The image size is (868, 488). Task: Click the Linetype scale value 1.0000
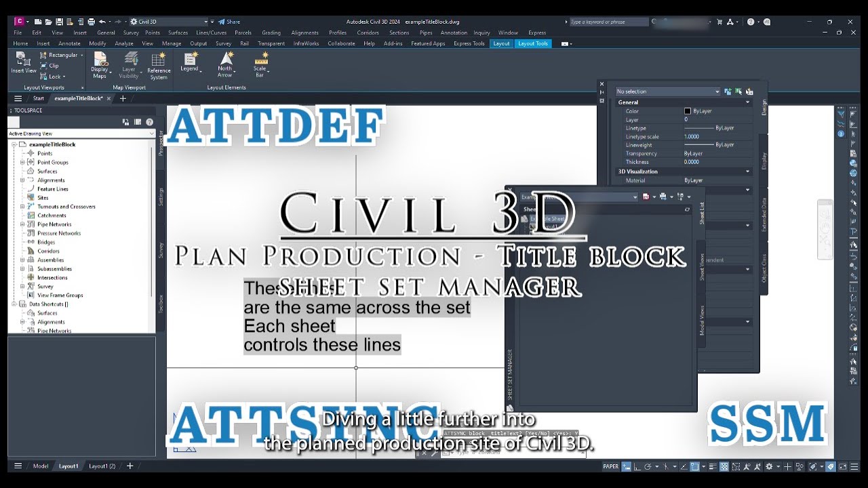coord(692,136)
